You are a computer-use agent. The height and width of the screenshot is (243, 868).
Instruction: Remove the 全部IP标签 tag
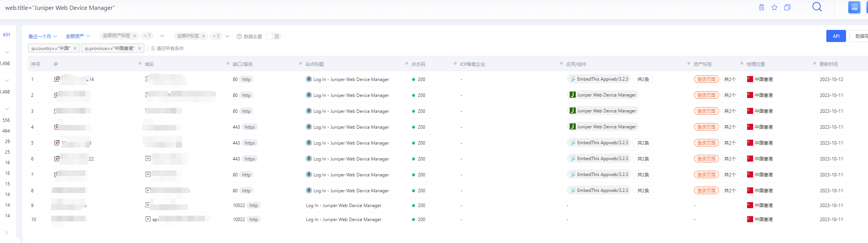click(x=204, y=36)
